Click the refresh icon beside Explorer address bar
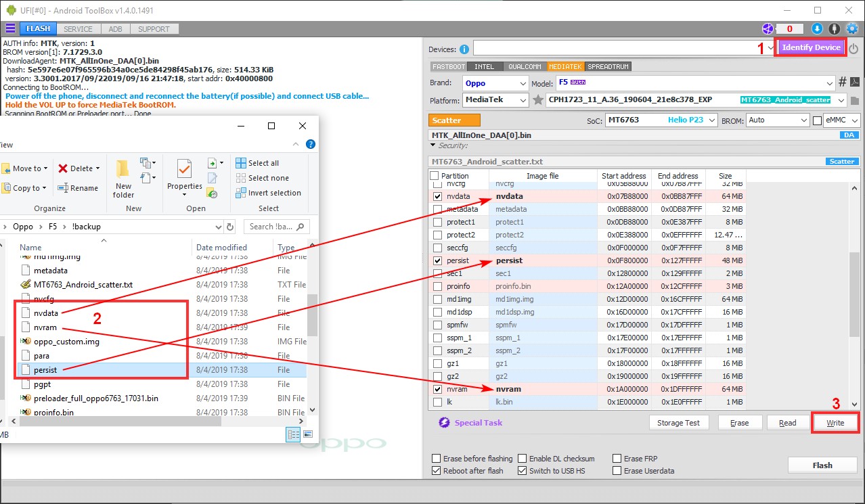Viewport: 865px width, 504px height. [x=230, y=227]
